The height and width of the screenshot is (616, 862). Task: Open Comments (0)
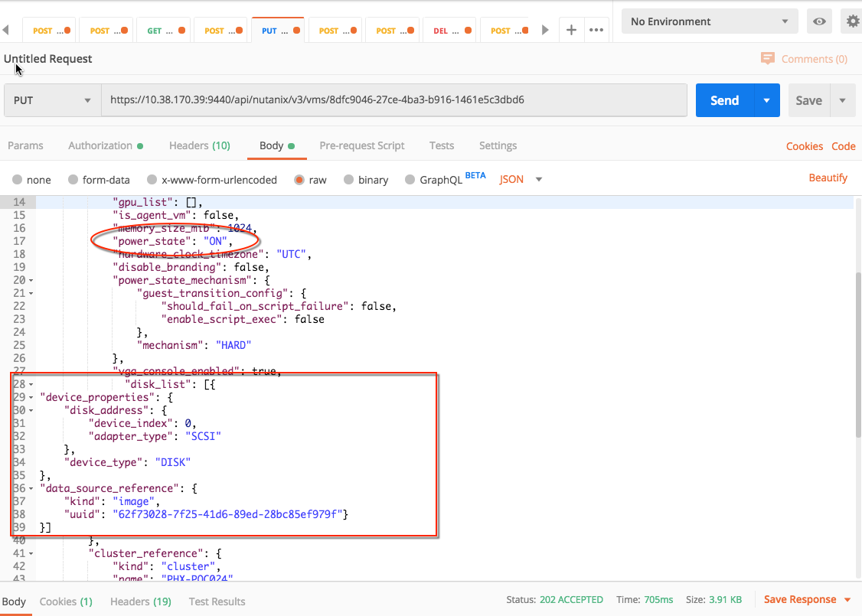815,59
